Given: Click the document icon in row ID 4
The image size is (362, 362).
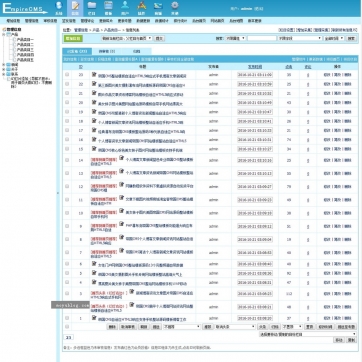Looking at the screenshot, I should click(94, 282).
